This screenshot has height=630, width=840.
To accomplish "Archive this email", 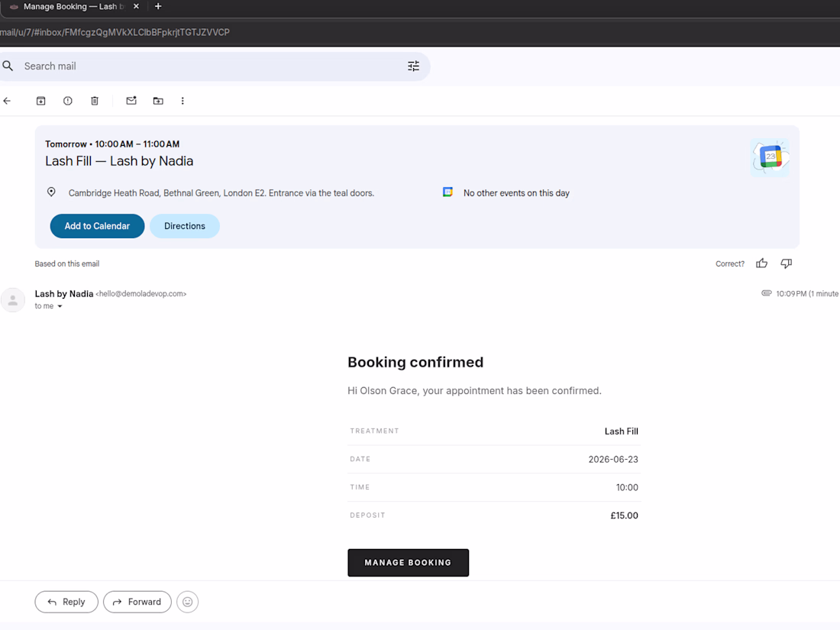I will [40, 101].
